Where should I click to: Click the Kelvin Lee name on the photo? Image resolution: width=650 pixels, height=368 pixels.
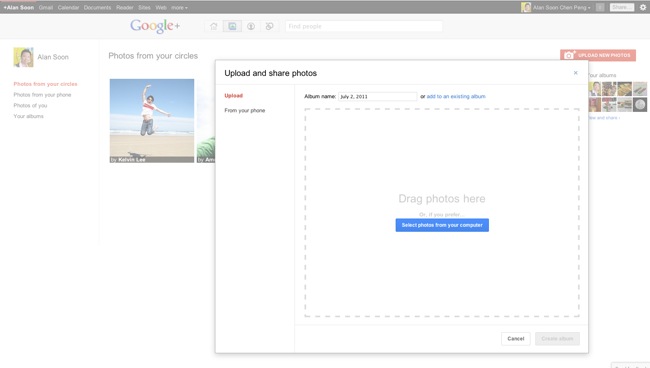point(132,160)
